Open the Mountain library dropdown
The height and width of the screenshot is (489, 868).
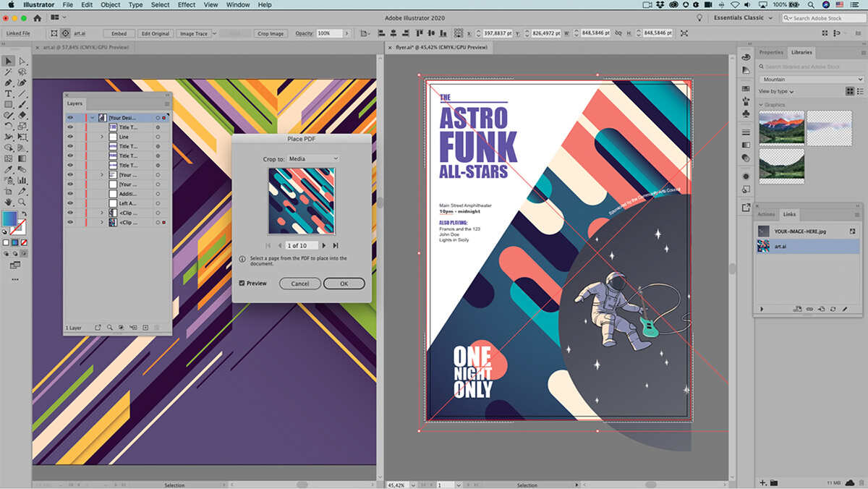pos(810,80)
